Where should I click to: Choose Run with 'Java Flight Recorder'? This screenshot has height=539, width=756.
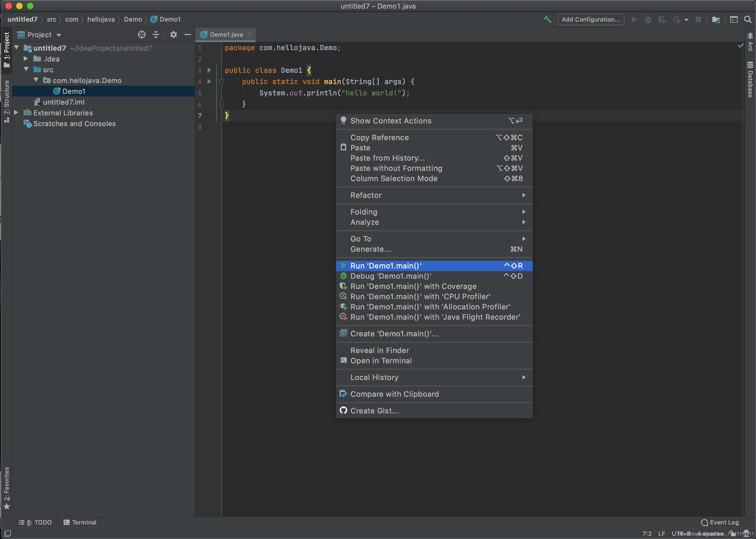434,317
